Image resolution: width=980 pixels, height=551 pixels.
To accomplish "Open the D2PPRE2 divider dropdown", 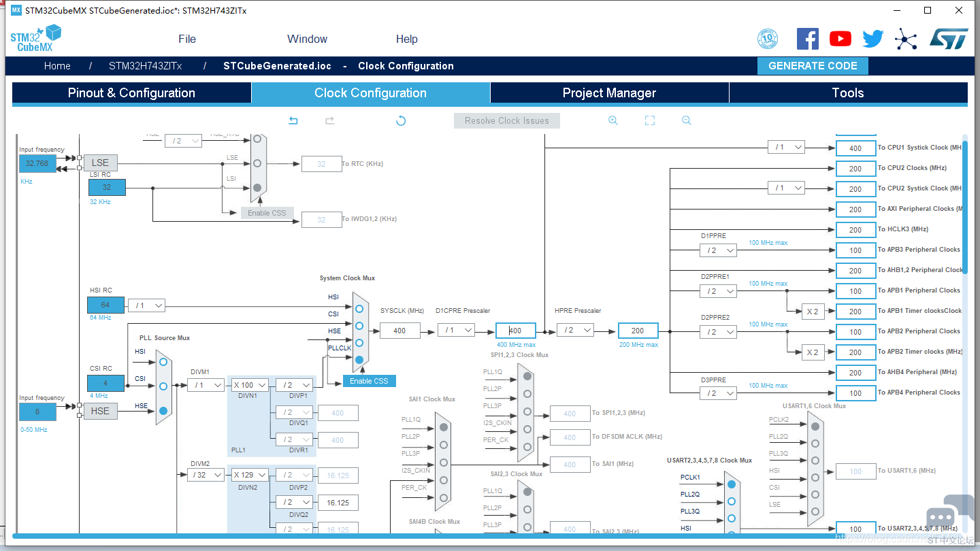I will pos(718,332).
